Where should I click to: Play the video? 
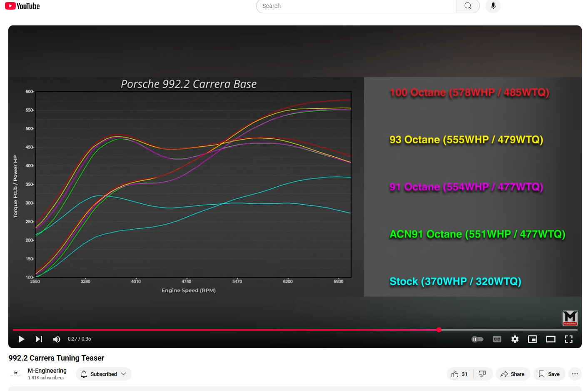(x=21, y=339)
